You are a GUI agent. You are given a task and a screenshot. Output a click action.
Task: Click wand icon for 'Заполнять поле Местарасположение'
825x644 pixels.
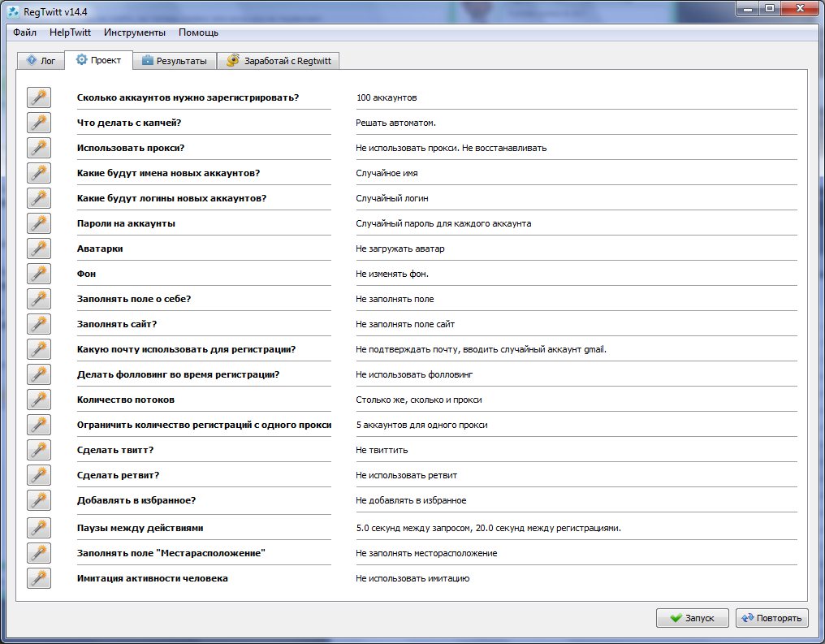[39, 553]
